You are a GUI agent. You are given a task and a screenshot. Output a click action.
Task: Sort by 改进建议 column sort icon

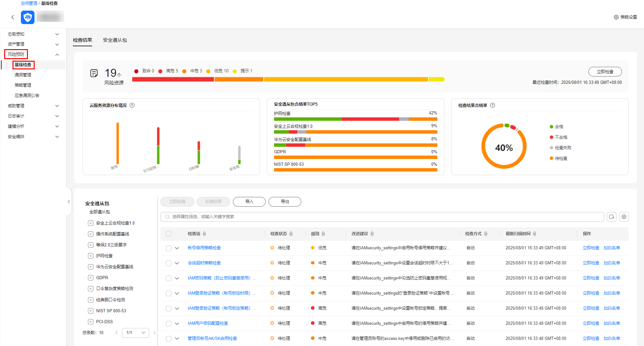[x=372, y=234]
